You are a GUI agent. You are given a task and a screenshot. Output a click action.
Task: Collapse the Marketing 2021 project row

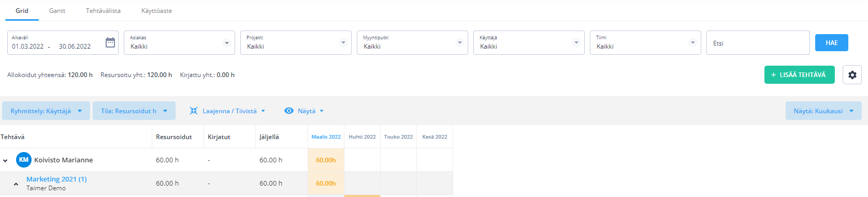coord(16,184)
